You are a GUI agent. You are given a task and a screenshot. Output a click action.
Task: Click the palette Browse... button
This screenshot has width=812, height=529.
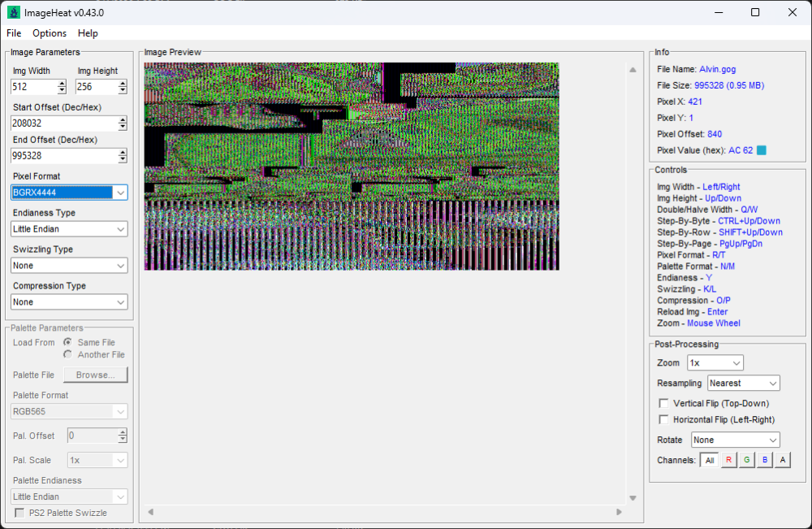(x=95, y=375)
